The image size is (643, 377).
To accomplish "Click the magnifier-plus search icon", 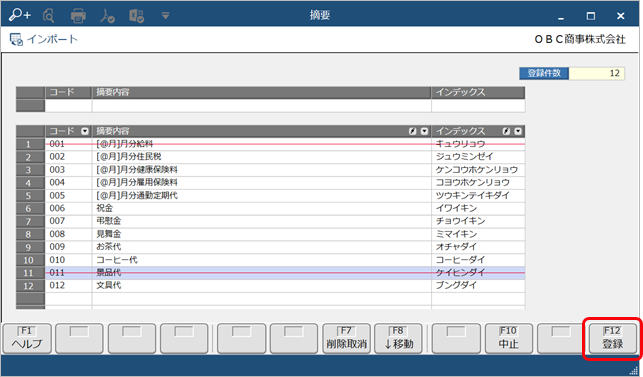I will click(20, 15).
